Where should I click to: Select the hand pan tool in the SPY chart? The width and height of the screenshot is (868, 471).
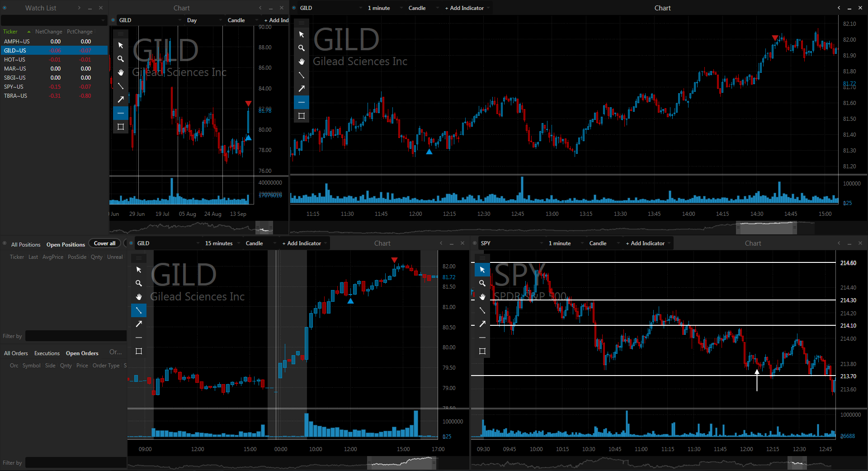point(482,297)
